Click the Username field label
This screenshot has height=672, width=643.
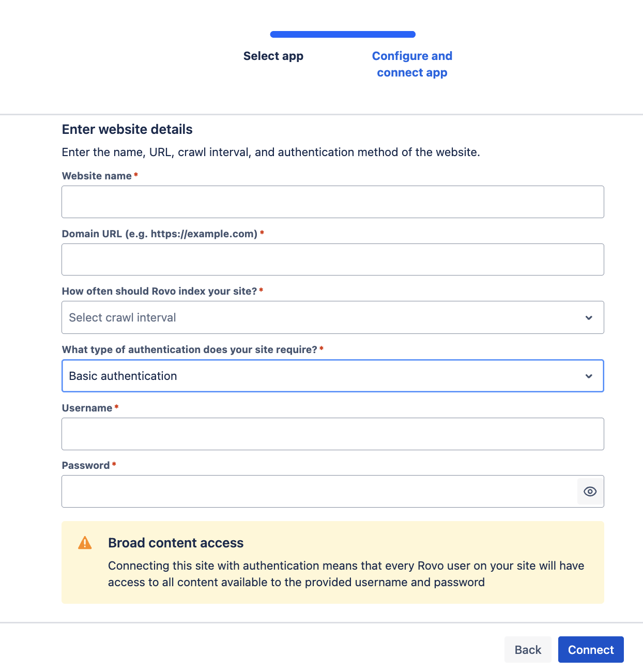click(87, 408)
